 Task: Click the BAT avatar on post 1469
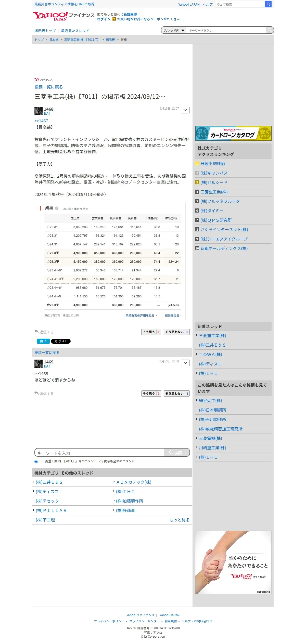(x=39, y=364)
